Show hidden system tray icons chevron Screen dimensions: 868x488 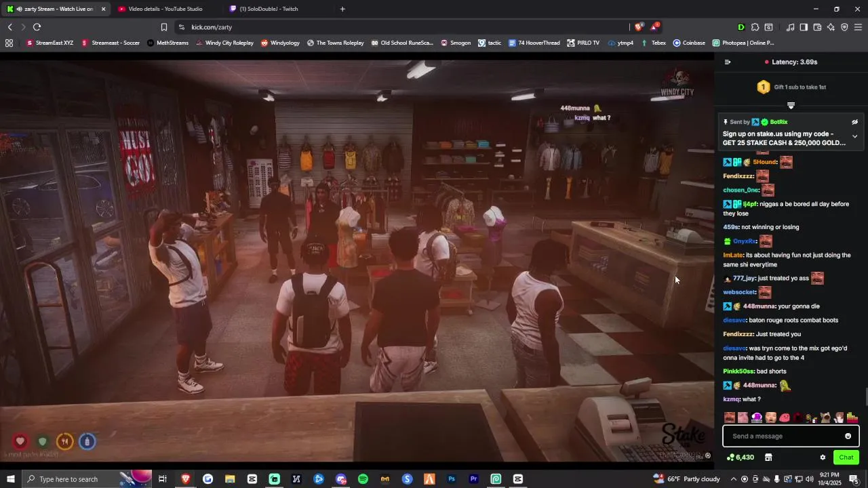pyautogui.click(x=733, y=479)
